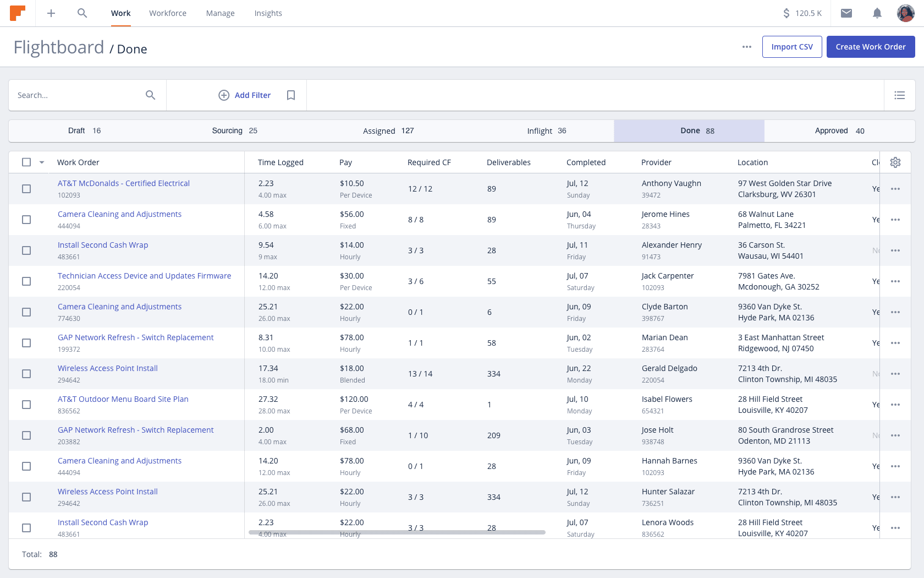Open row actions for Anthony Vaughn order
The image size is (924, 578).
[895, 189]
